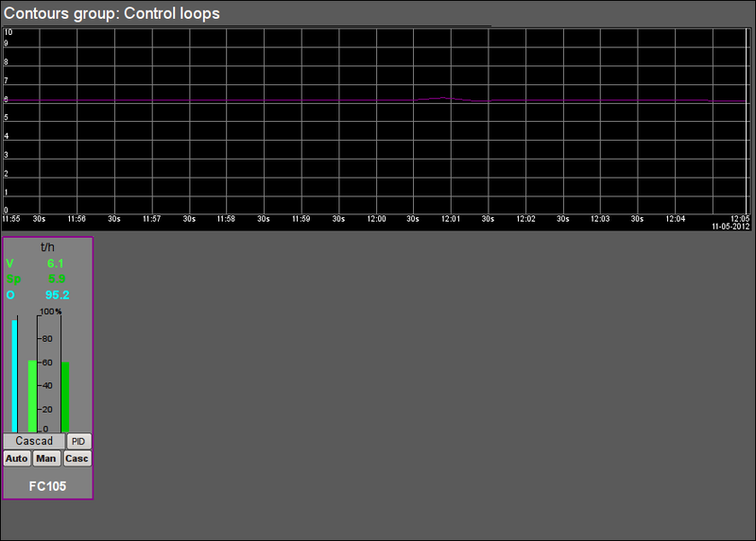Click the Contours group: Control loops title
The height and width of the screenshot is (541, 756).
[x=112, y=13]
